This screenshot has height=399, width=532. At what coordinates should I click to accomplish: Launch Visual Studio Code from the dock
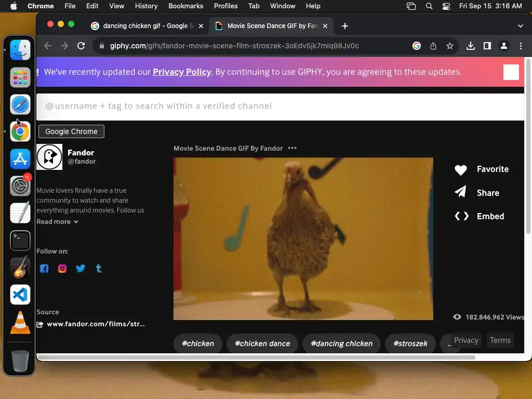[20, 295]
